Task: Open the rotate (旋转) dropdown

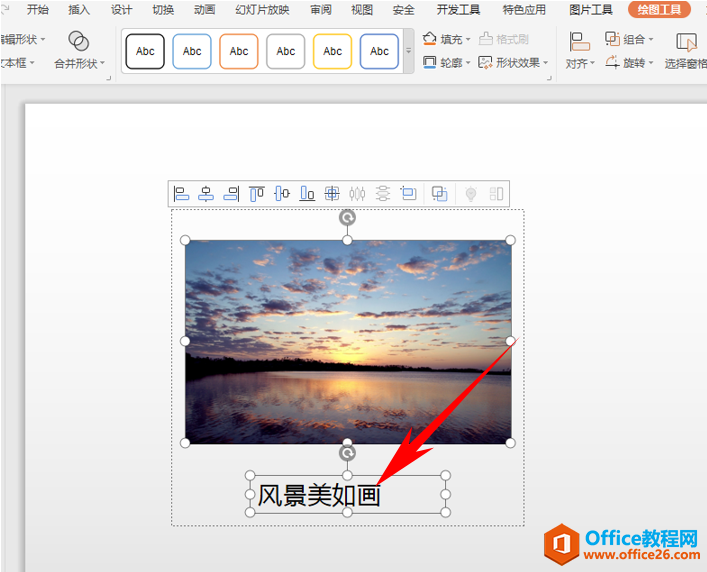Action: 629,62
